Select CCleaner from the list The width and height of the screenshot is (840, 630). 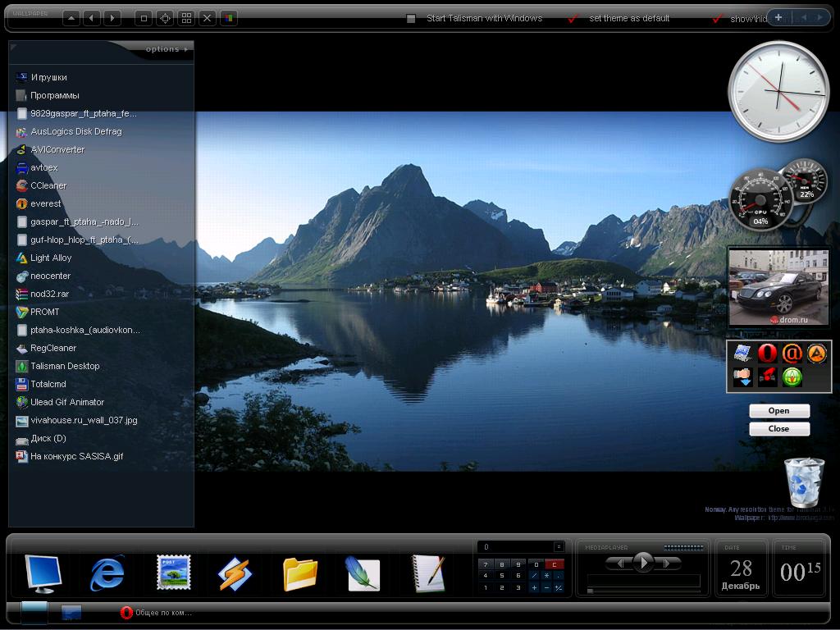[x=48, y=185]
